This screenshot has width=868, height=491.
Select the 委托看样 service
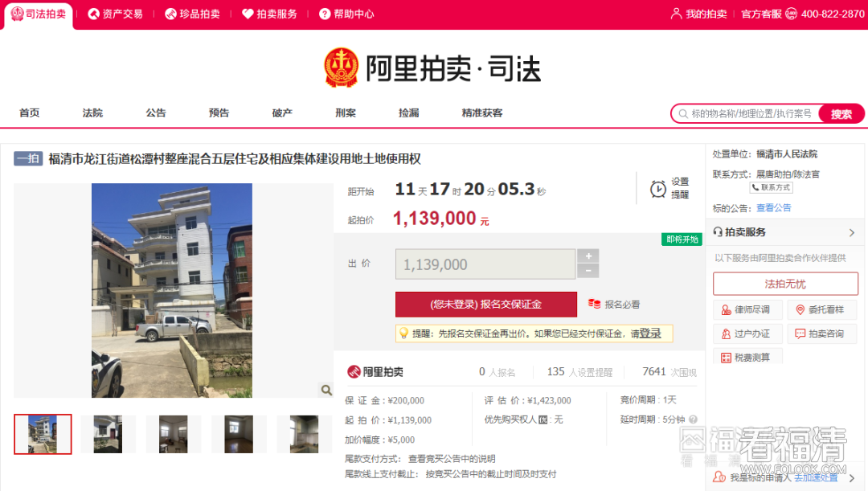click(x=822, y=309)
